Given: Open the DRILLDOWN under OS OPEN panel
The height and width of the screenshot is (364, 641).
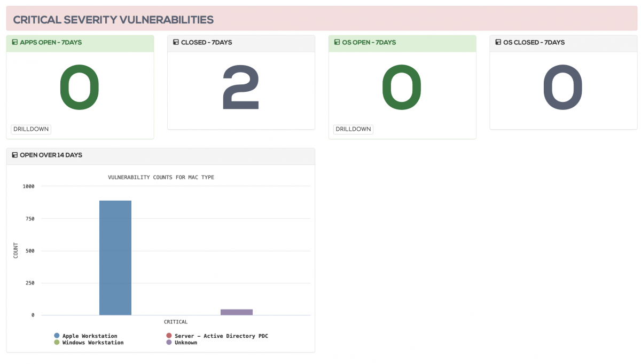Looking at the screenshot, I should coord(353,129).
